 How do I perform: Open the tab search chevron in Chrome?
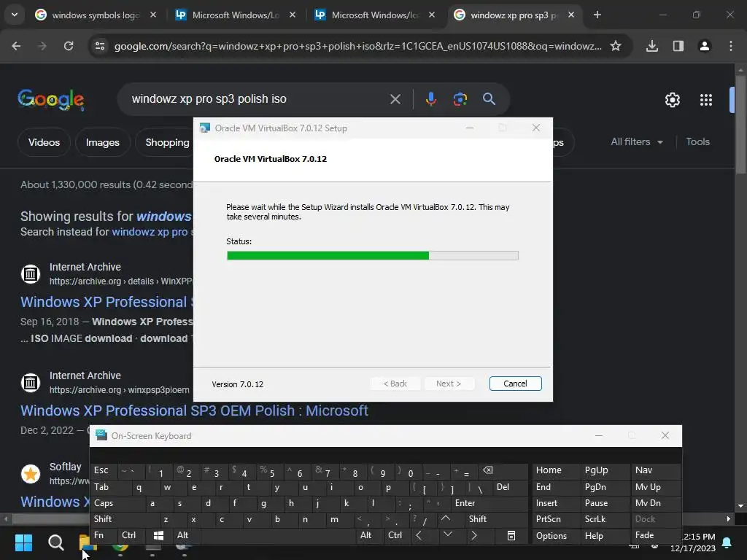coord(15,15)
